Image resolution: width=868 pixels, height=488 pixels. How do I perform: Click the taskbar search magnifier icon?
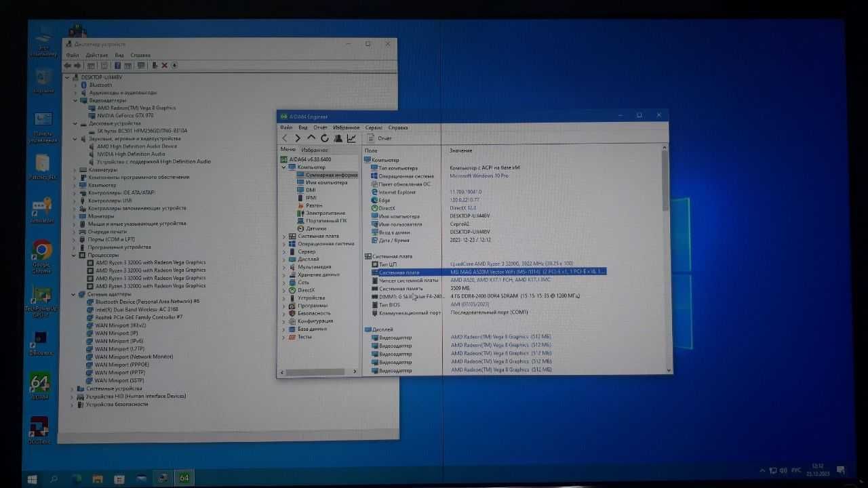point(54,479)
